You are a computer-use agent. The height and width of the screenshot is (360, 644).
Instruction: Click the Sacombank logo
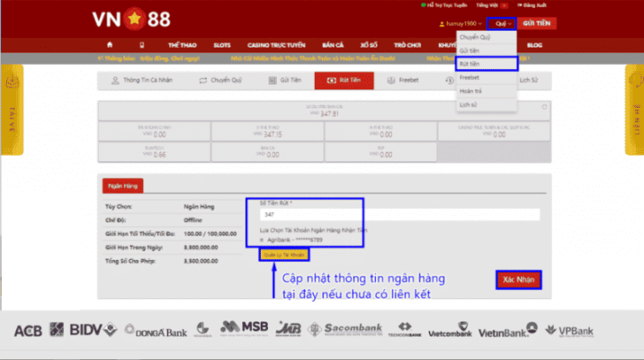click(345, 328)
